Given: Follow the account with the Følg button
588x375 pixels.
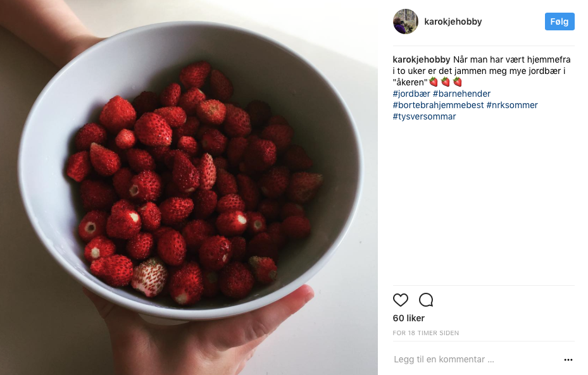Looking at the screenshot, I should 560,22.
